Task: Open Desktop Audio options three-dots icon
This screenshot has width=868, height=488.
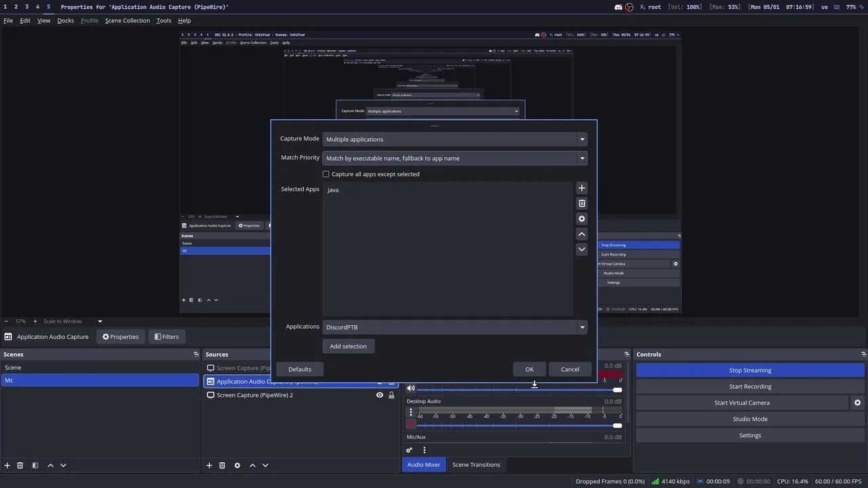Action: point(410,412)
